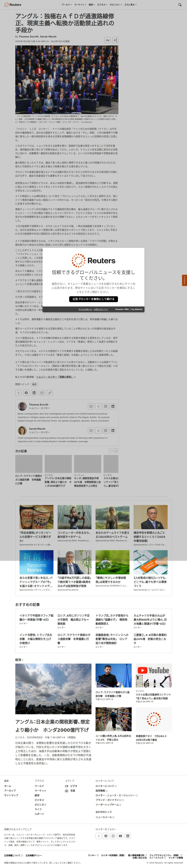This screenshot has width=187, height=868.
Task: Open Sarah Marsh's LinkedIn icon
Action: (x=113, y=430)
